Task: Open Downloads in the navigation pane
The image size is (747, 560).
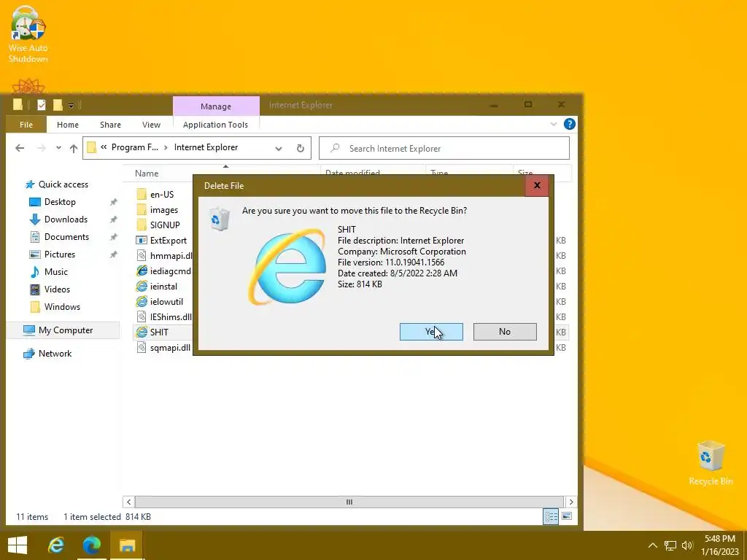Action: [x=66, y=219]
